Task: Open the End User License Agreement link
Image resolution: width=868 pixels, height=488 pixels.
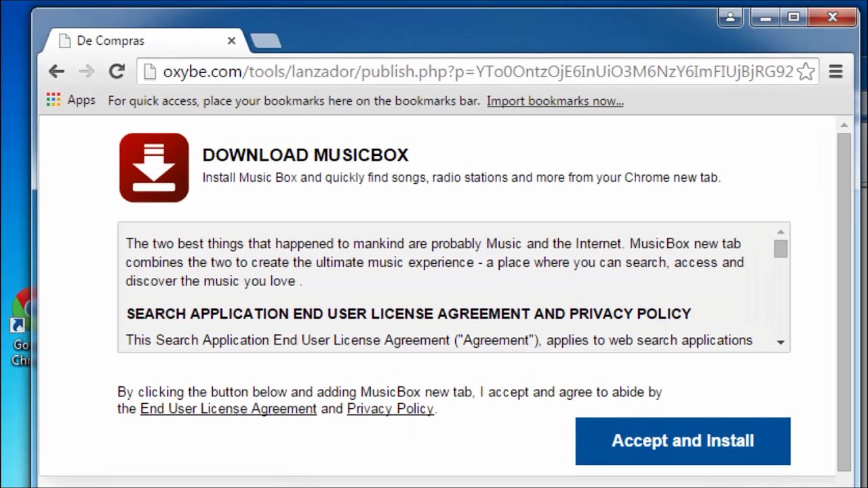Action: coord(229,409)
